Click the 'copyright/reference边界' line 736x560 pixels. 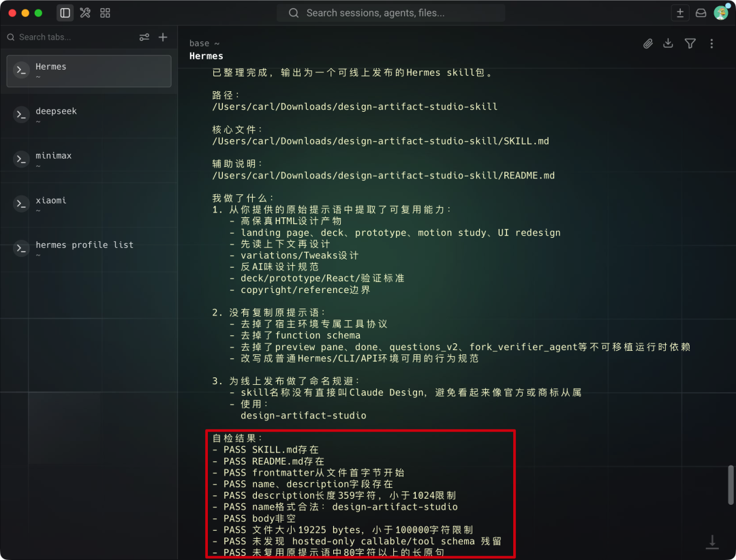[299, 290]
